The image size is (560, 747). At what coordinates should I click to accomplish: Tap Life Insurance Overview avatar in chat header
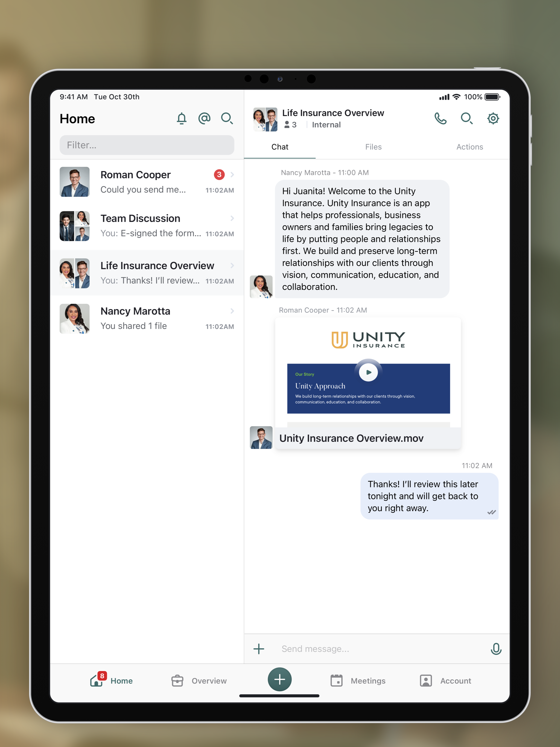click(x=266, y=119)
